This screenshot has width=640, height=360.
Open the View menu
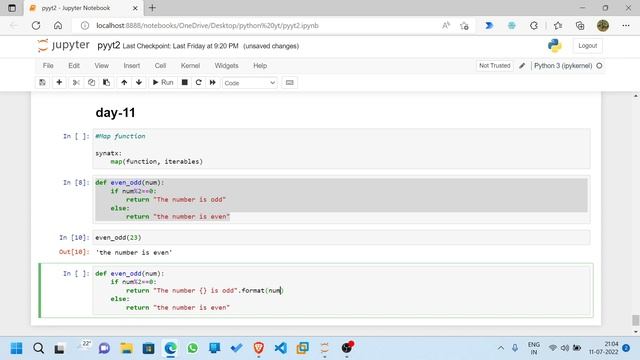(x=102, y=66)
